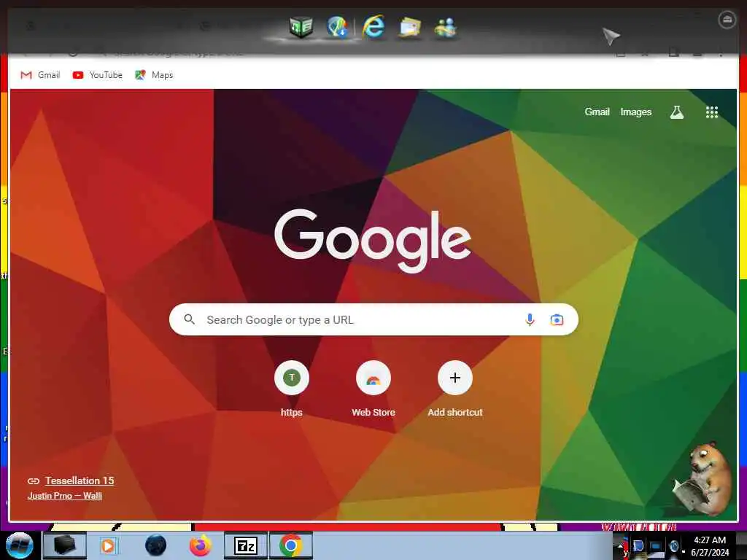
Task: Open the Google apps grid
Action: 712,112
